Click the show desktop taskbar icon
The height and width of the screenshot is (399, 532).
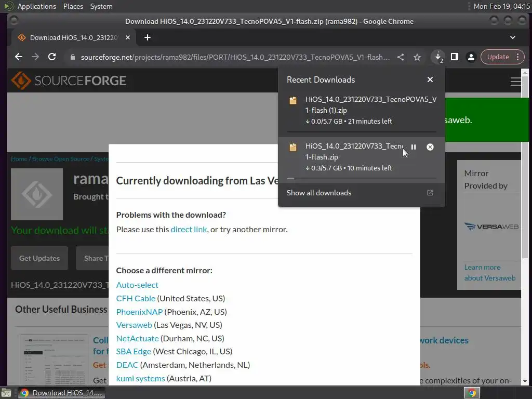pos(6,393)
